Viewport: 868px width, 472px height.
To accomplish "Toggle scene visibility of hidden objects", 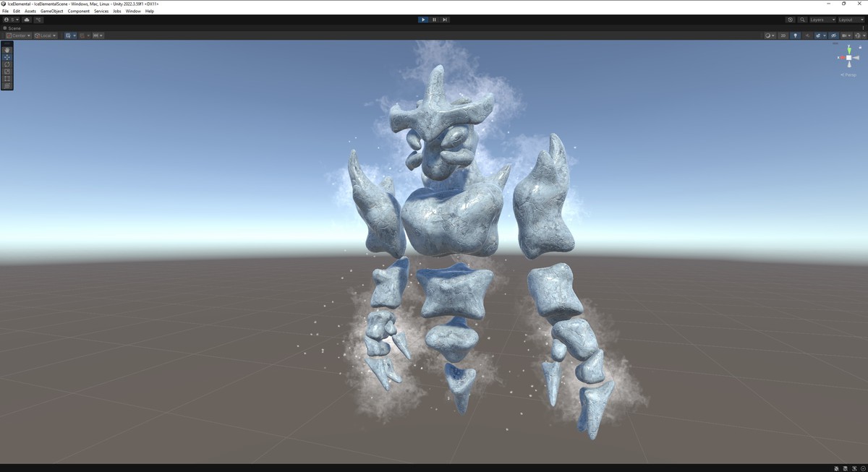I will [x=833, y=35].
